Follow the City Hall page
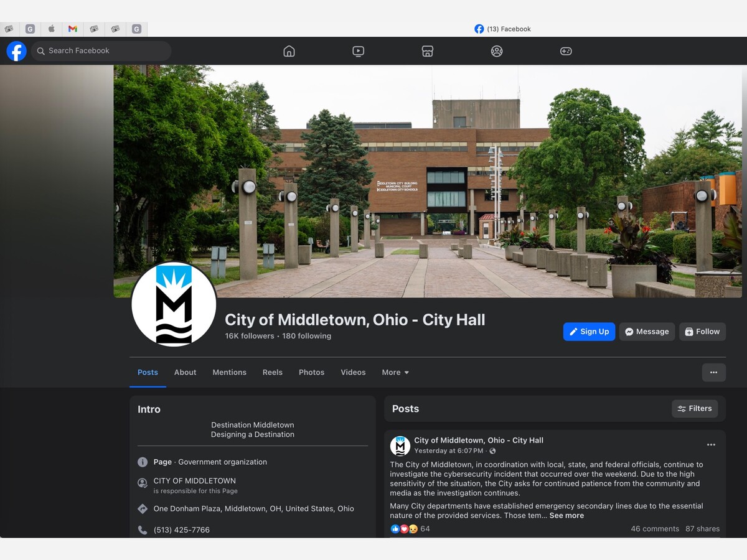Screen dimensions: 747x560 coord(702,332)
